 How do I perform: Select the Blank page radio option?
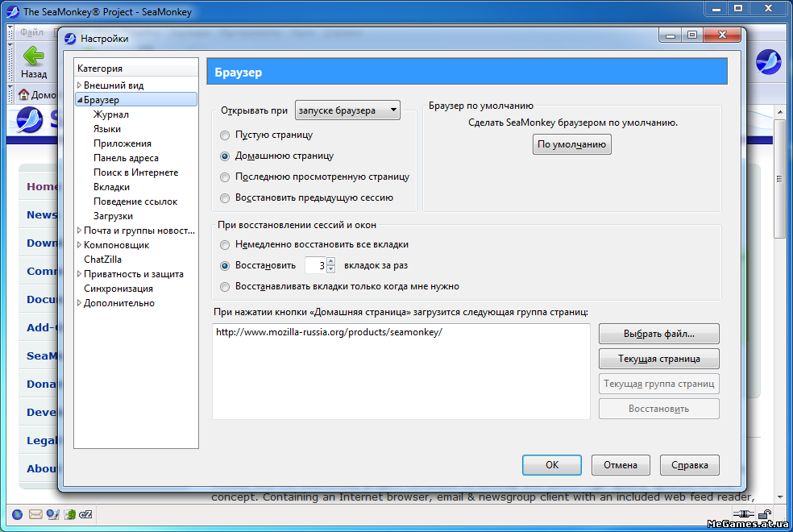coord(225,135)
